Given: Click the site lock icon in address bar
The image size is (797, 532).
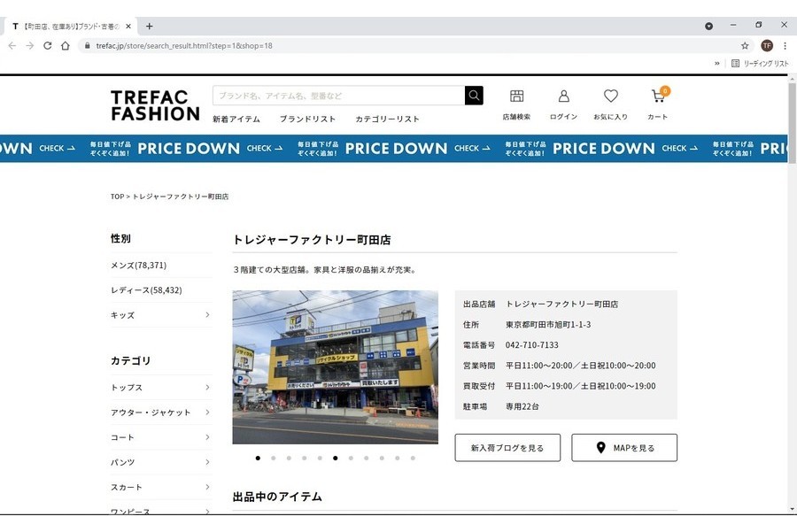Looking at the screenshot, I should 88,46.
